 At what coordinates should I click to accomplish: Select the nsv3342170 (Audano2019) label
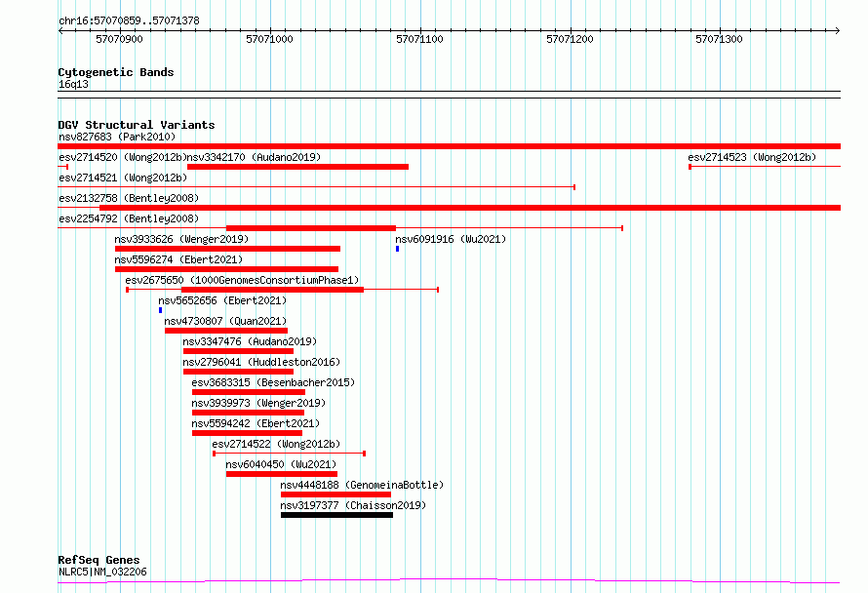pyautogui.click(x=254, y=157)
